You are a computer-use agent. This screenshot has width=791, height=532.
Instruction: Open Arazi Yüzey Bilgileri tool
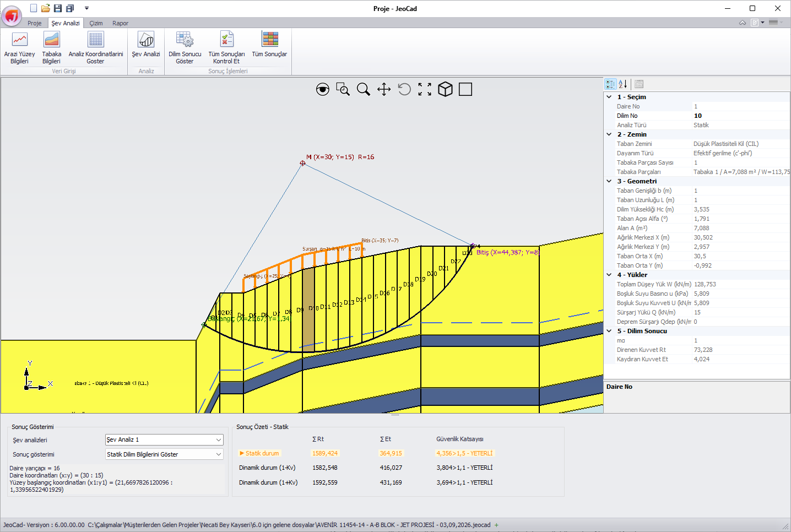(19, 48)
